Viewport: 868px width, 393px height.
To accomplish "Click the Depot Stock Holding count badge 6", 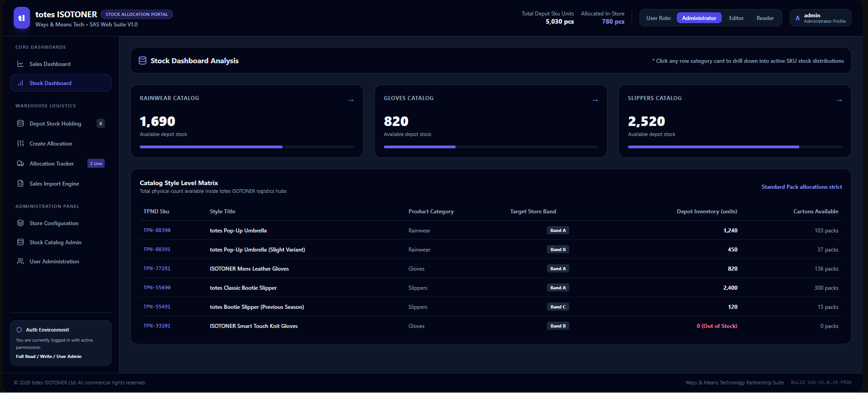I will pos(101,124).
